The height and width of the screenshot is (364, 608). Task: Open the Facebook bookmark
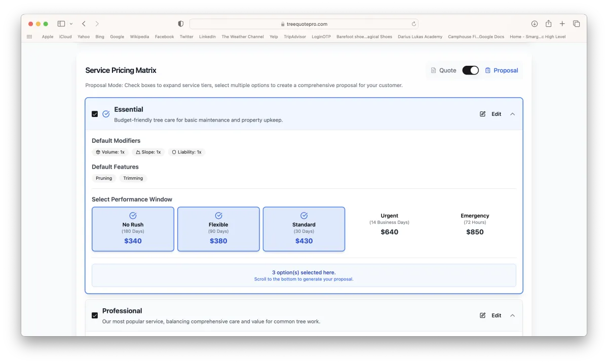pyautogui.click(x=164, y=36)
